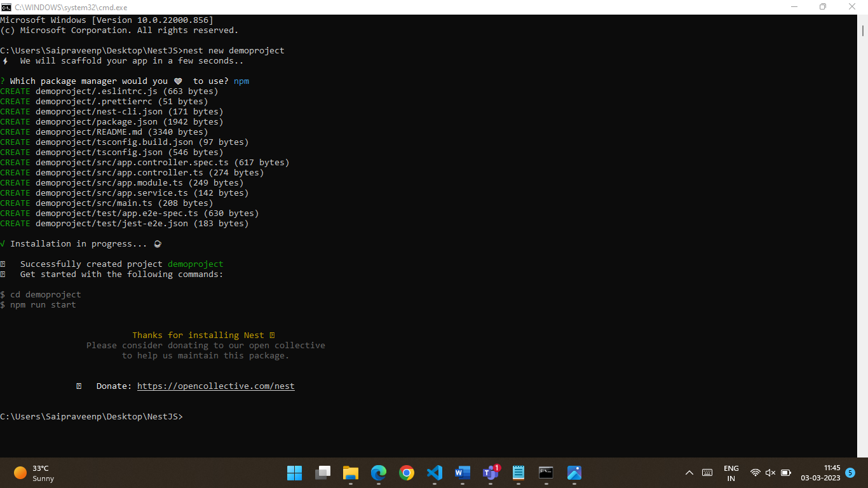Switch to Command Prompt taskbar icon
This screenshot has height=488, width=868.
point(546,473)
